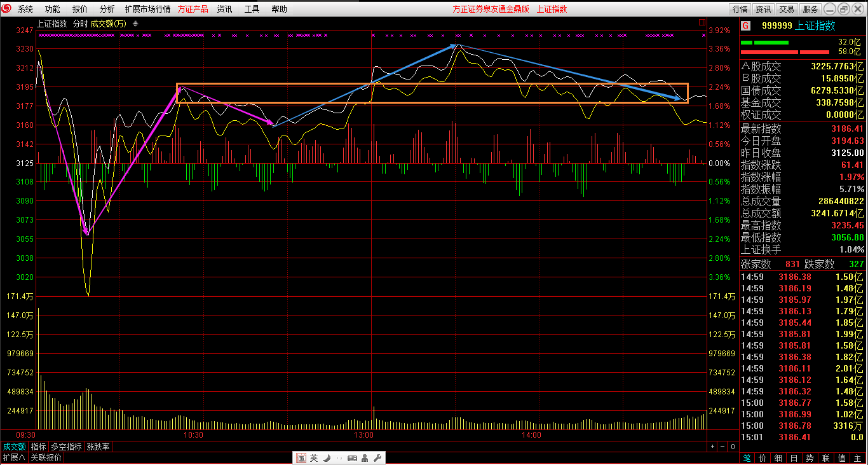Click the 跌家数 count 327

click(857, 264)
